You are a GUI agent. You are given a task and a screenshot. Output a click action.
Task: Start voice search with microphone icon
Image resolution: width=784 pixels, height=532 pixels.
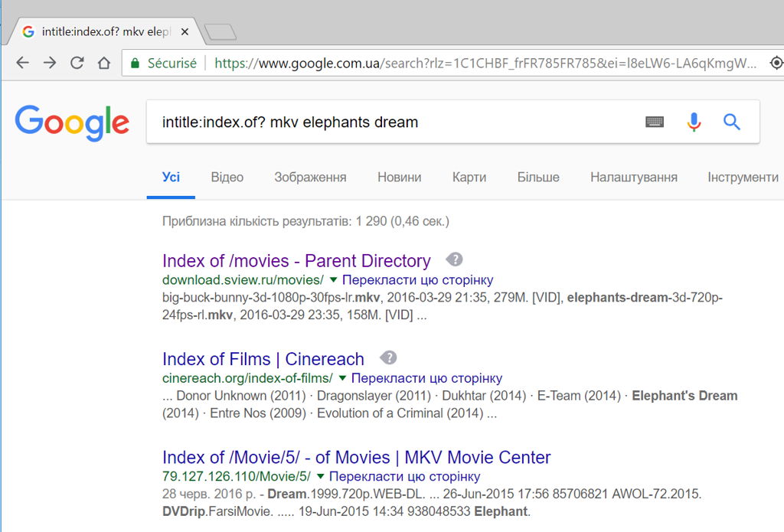click(694, 122)
